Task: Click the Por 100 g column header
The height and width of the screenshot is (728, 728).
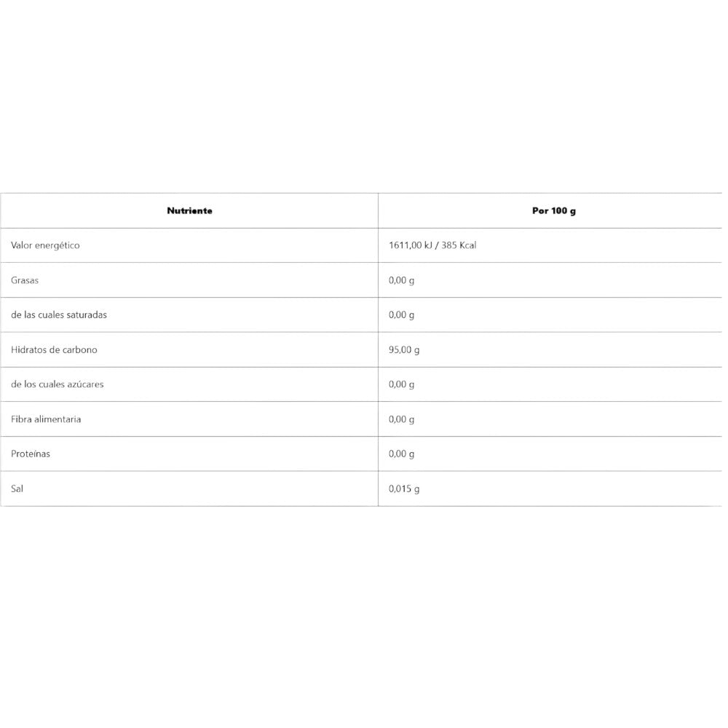Action: click(x=553, y=210)
